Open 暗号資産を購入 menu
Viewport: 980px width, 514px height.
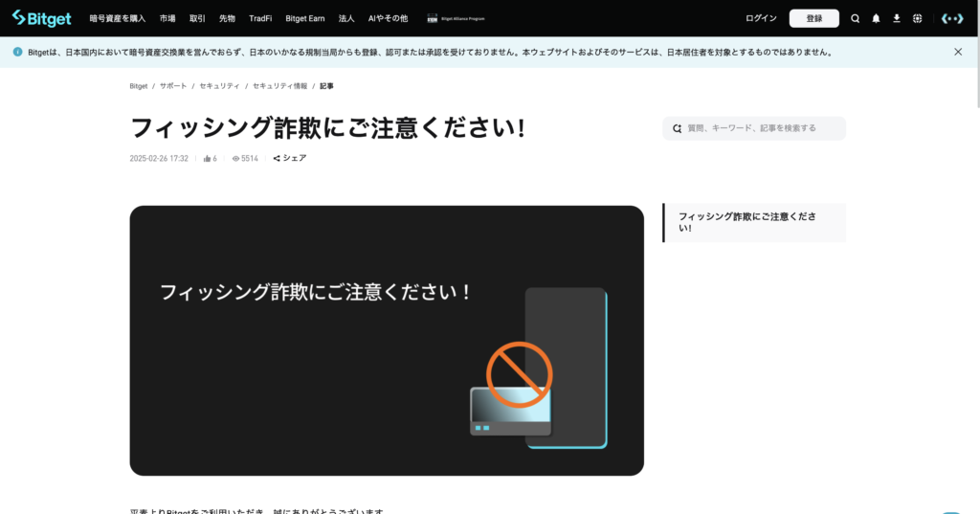click(x=118, y=19)
